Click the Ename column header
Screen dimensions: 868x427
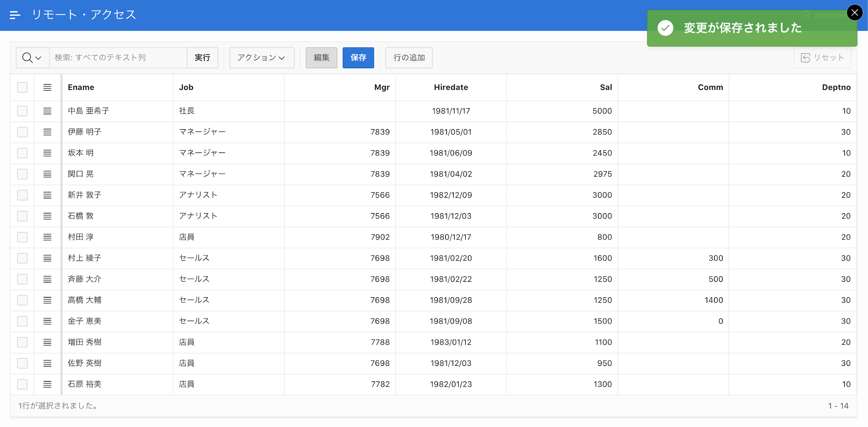coord(81,87)
